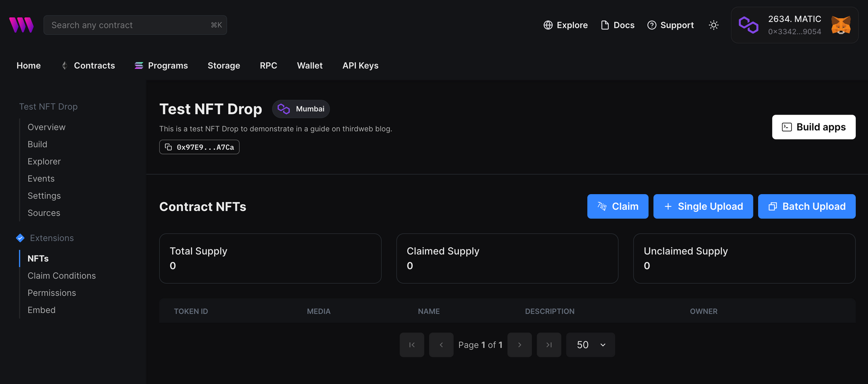Select Explorer in sidebar
The image size is (868, 384).
(44, 162)
